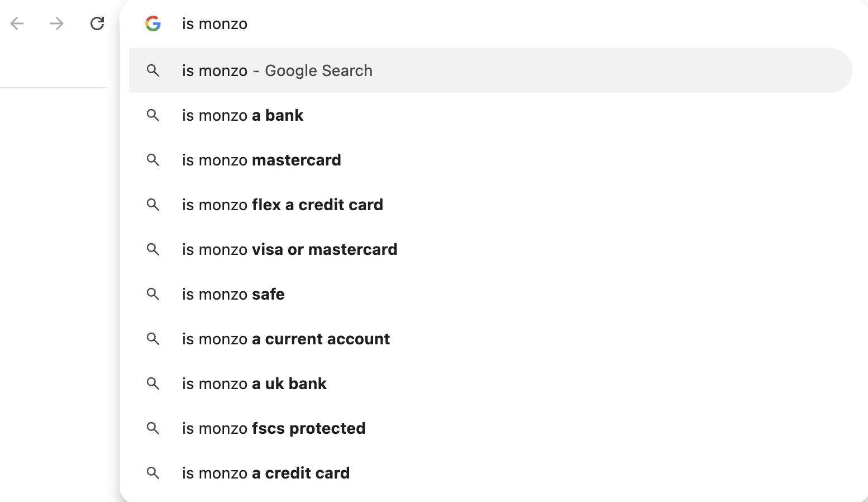Select the 'is monzo a uk bank' suggestion
The image size is (868, 502).
coord(254,383)
